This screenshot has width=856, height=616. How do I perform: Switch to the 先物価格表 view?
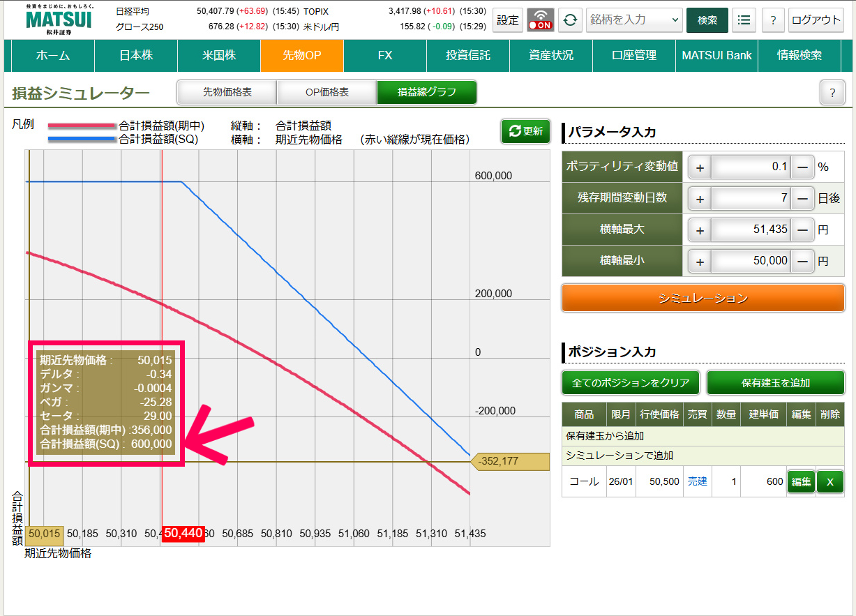point(227,92)
